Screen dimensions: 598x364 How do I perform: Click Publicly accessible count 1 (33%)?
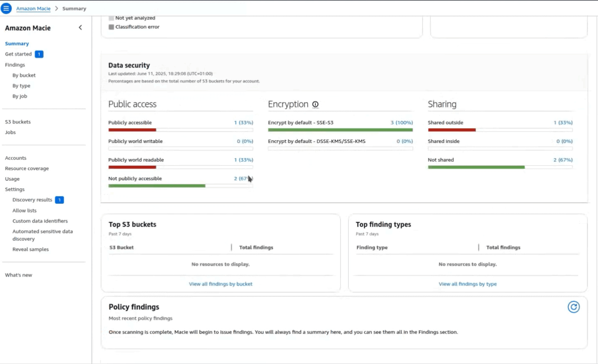pyautogui.click(x=243, y=123)
